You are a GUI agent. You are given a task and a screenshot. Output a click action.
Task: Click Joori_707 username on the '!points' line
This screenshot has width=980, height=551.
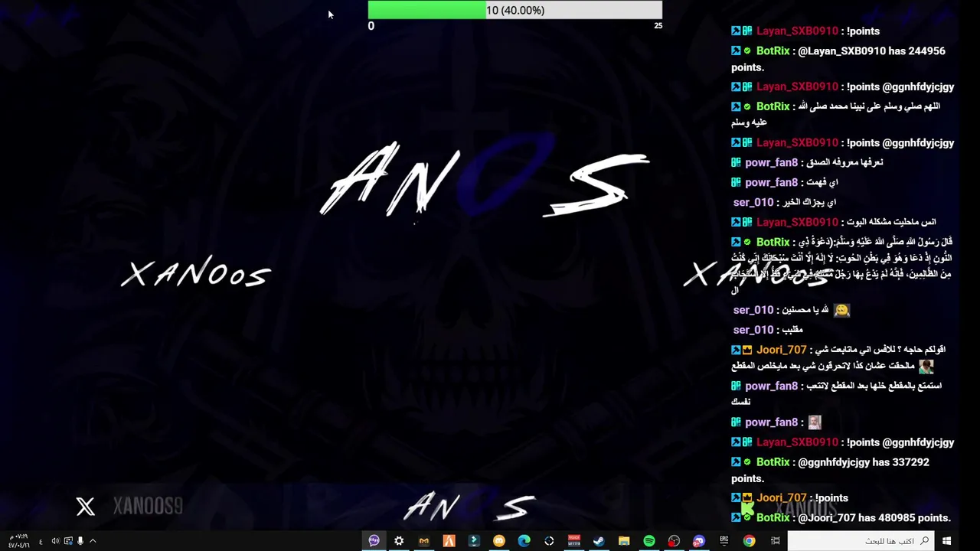[x=781, y=497]
